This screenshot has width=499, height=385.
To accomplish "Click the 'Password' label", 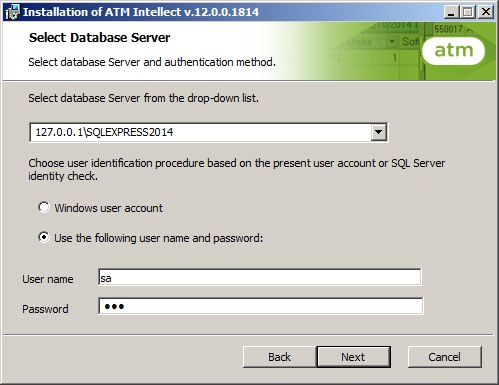I will coord(45,309).
